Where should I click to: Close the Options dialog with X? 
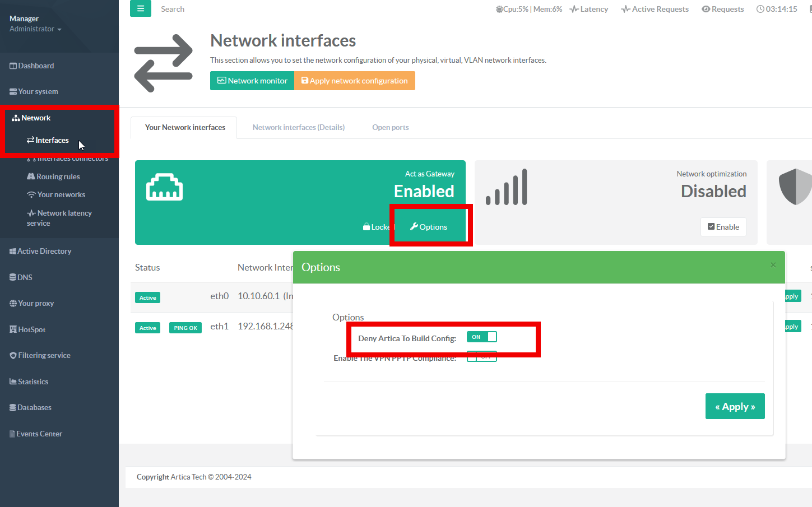773,265
